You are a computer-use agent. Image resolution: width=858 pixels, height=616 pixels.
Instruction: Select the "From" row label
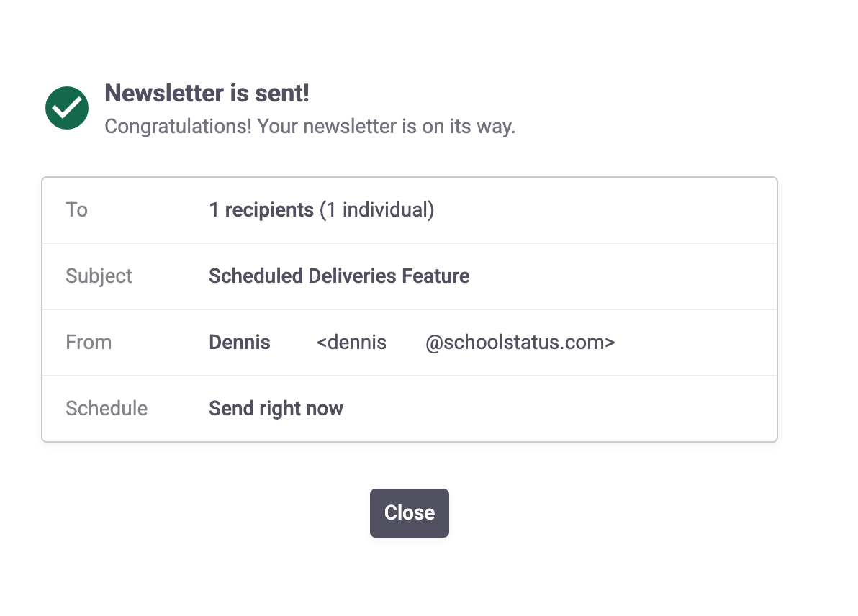point(89,343)
